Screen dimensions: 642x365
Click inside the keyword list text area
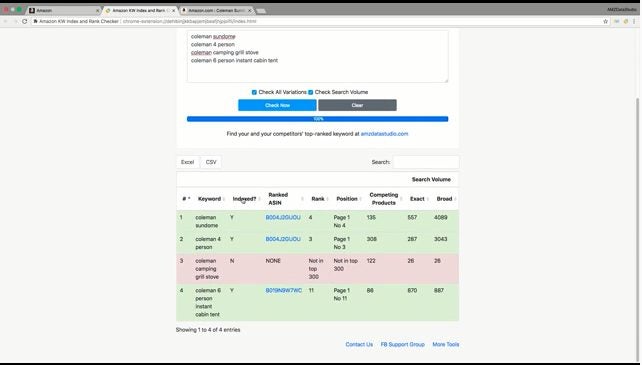pyautogui.click(x=317, y=57)
